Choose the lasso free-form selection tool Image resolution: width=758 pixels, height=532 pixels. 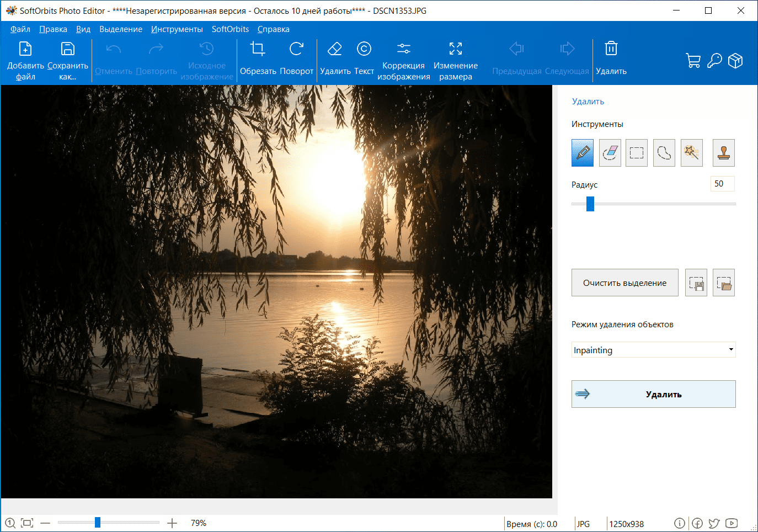(664, 153)
